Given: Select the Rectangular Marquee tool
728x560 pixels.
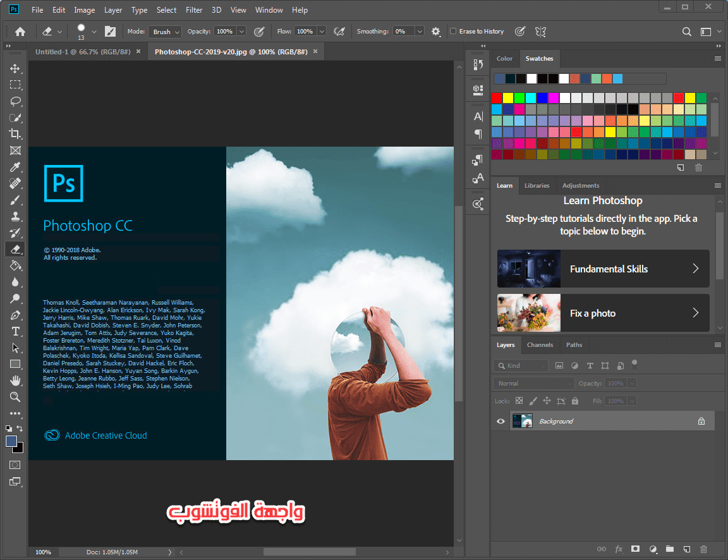Looking at the screenshot, I should (15, 85).
